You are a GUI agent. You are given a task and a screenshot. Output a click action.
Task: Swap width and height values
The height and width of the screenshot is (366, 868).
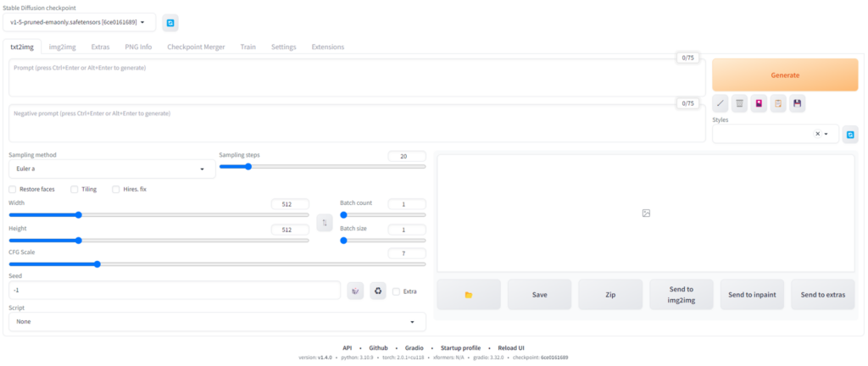324,222
